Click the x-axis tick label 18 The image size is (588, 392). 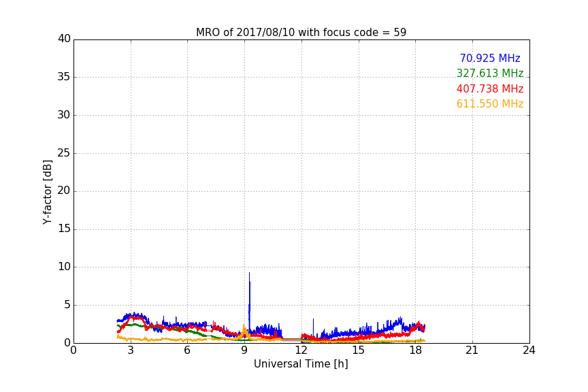416,350
